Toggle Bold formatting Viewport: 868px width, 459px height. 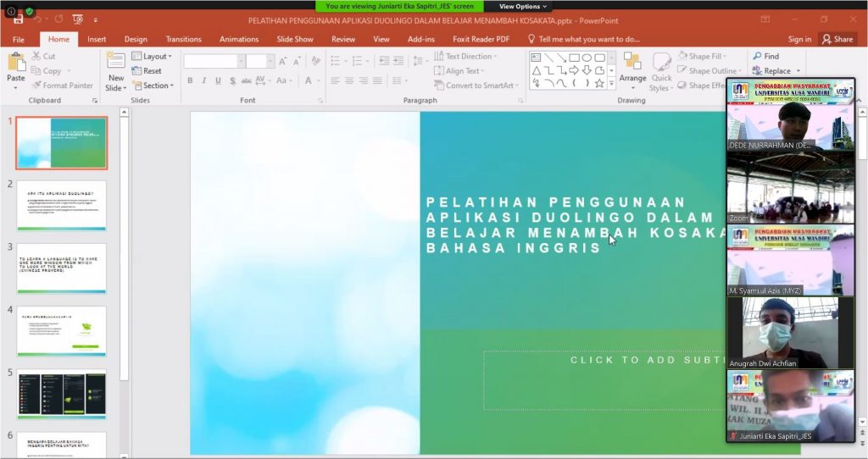tap(190, 81)
